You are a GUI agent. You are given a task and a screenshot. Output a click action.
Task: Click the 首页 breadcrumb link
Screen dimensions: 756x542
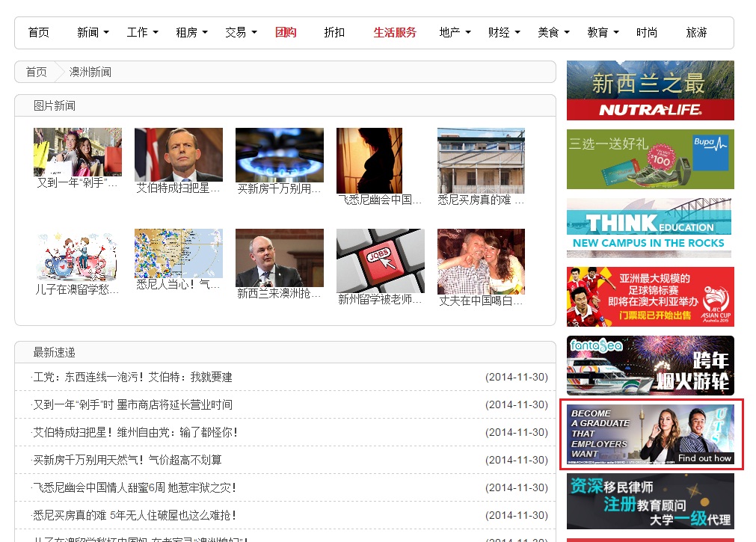pos(36,72)
